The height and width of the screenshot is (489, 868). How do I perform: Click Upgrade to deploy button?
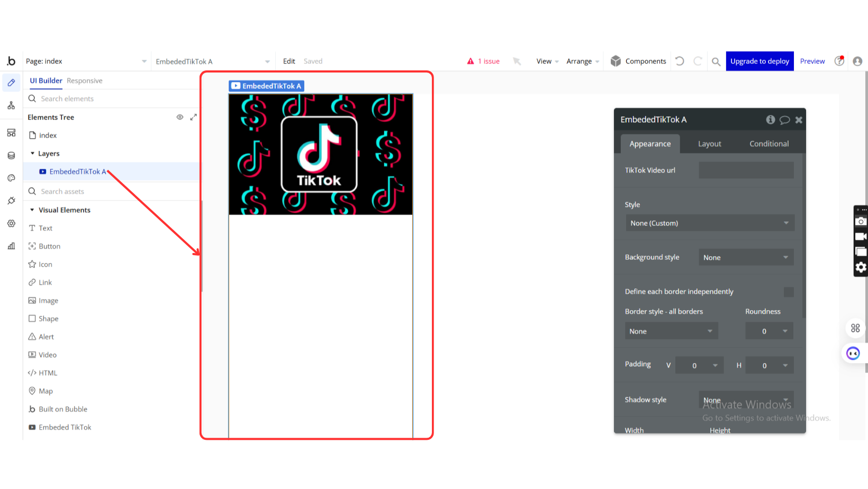pos(759,61)
